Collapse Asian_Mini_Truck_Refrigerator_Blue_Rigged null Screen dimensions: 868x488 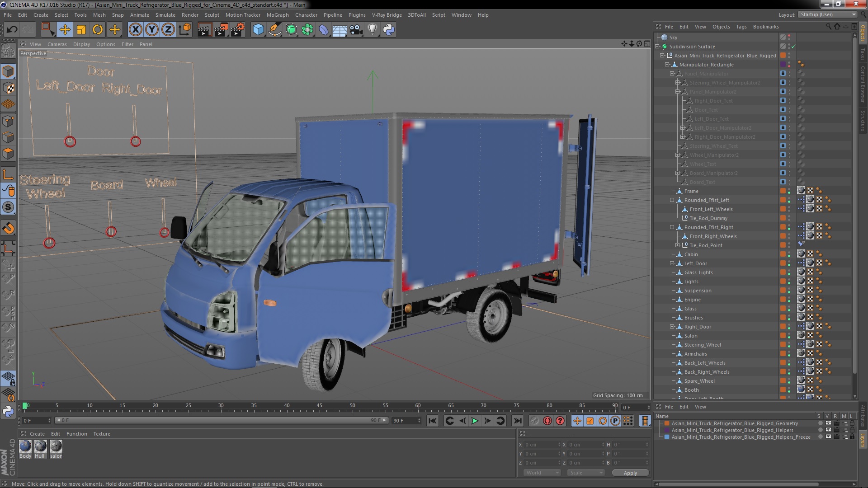tap(663, 56)
